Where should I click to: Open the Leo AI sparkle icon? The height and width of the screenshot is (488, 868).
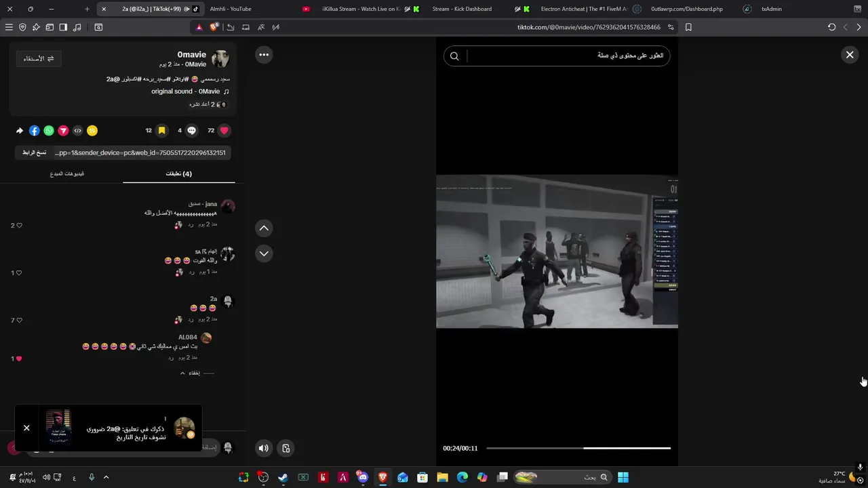(36, 27)
